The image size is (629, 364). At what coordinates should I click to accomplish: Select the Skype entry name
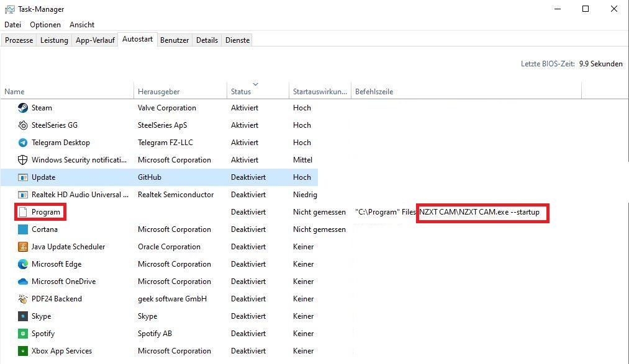[42, 316]
